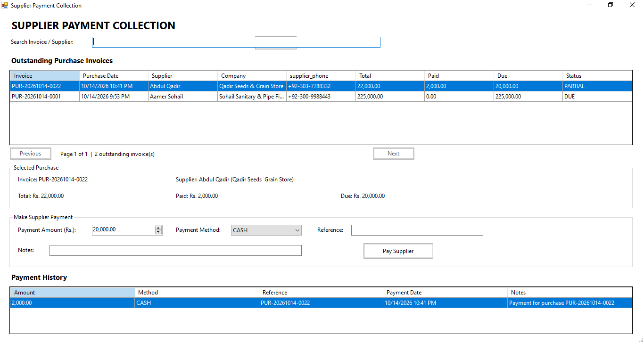644x343 pixels.
Task: Sort Payment History by the Amount header
Action: point(73,293)
